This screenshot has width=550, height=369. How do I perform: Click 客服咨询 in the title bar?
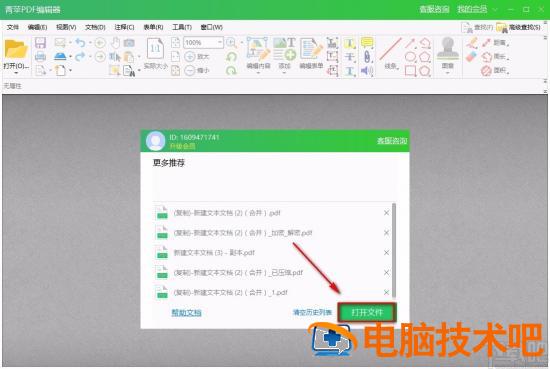[x=435, y=9]
